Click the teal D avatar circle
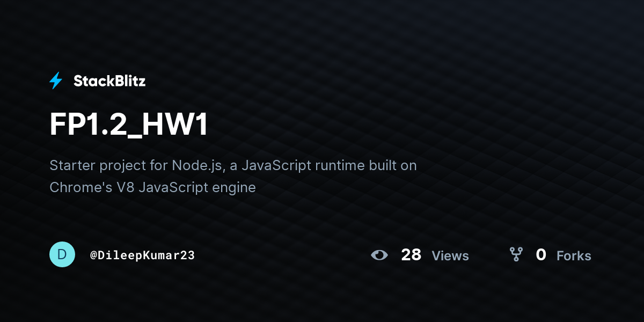 (x=62, y=254)
